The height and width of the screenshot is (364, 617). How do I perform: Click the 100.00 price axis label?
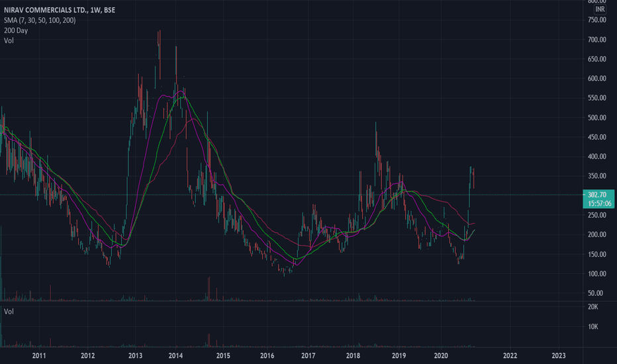point(597,273)
